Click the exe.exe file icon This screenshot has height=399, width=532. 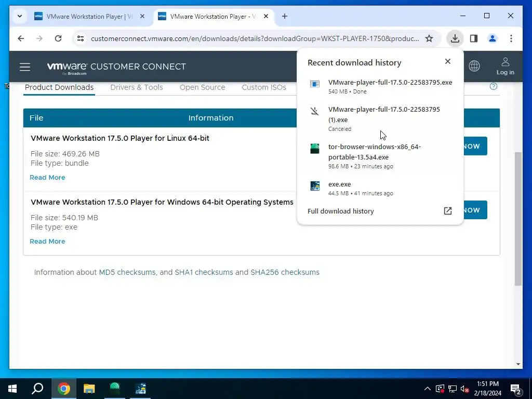(x=315, y=186)
